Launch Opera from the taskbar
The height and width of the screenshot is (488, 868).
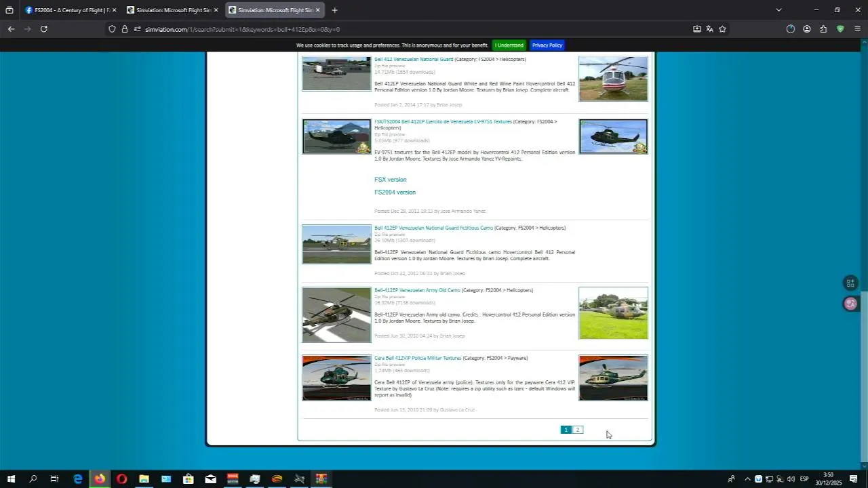[122, 479]
